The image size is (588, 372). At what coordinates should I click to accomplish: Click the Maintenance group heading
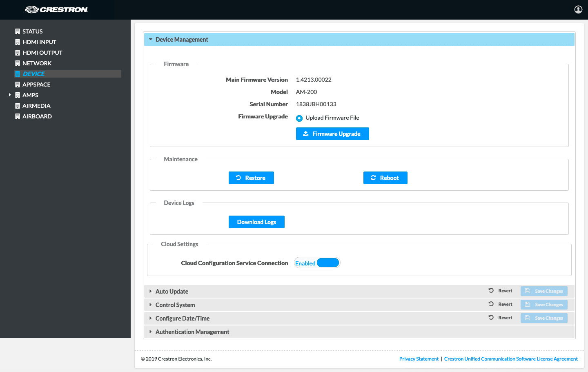(180, 159)
